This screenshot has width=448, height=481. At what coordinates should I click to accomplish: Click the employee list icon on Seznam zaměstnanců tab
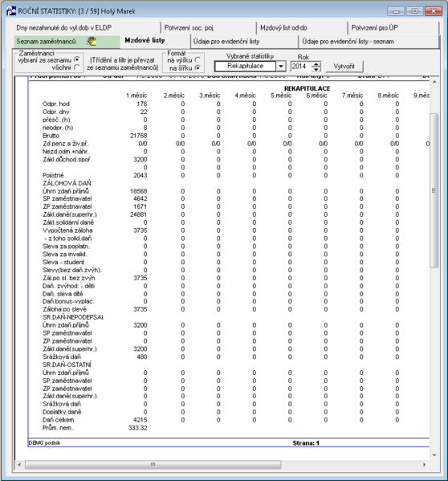91,42
